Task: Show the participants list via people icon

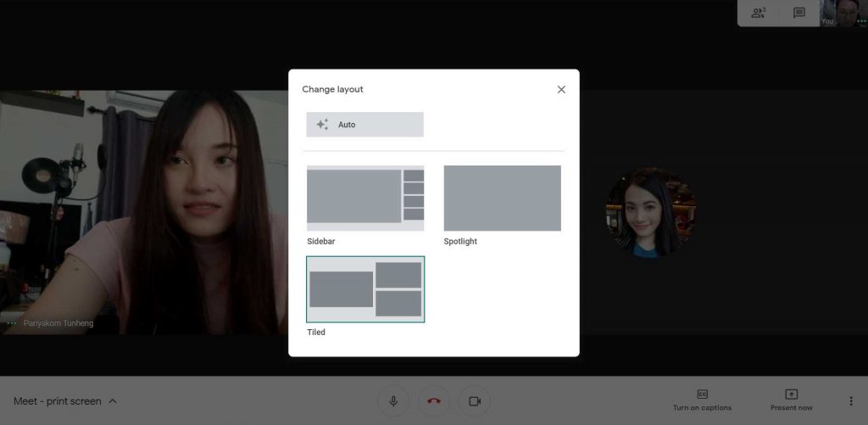Action: click(759, 13)
